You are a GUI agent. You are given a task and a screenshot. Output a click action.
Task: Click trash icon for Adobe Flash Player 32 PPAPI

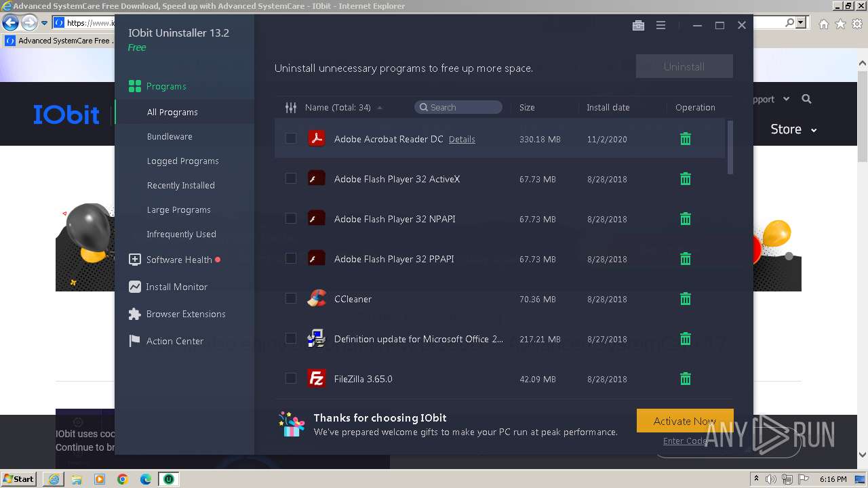[686, 259]
